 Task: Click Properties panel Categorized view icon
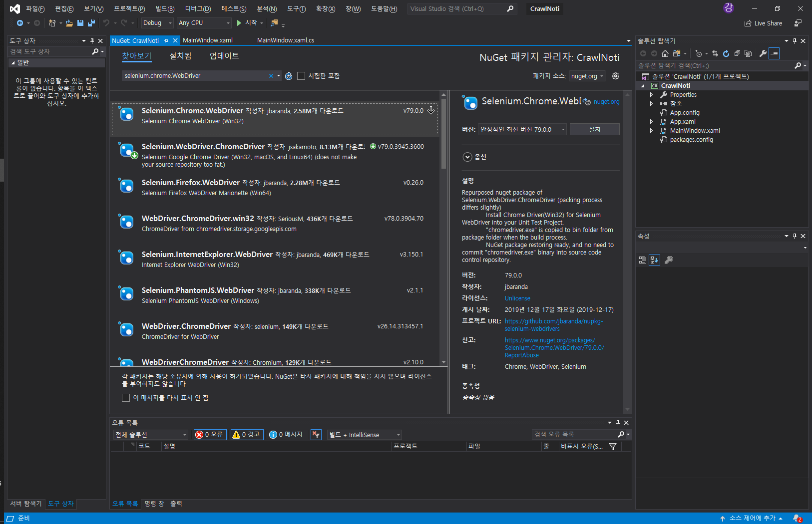(643, 260)
